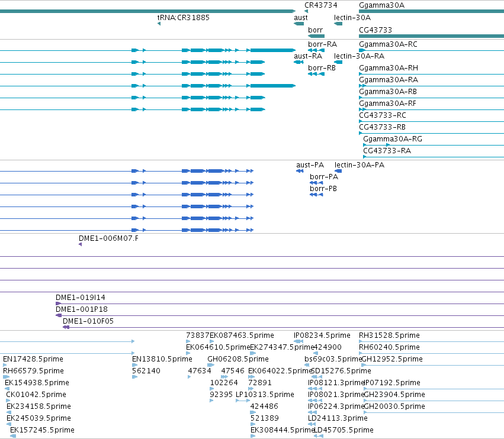Click the LD45705.5prime EST label
Viewport: 504px width, 439px height.
(x=344, y=430)
